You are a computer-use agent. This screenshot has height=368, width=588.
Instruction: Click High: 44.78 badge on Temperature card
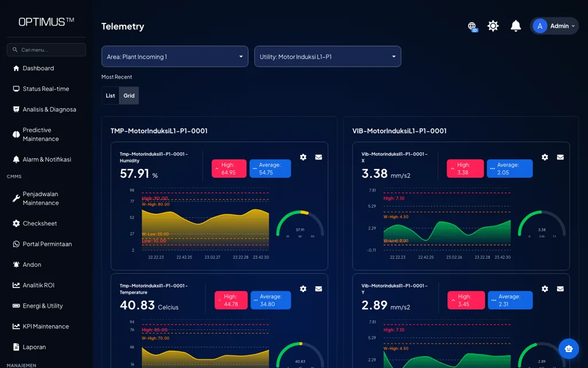click(x=231, y=300)
